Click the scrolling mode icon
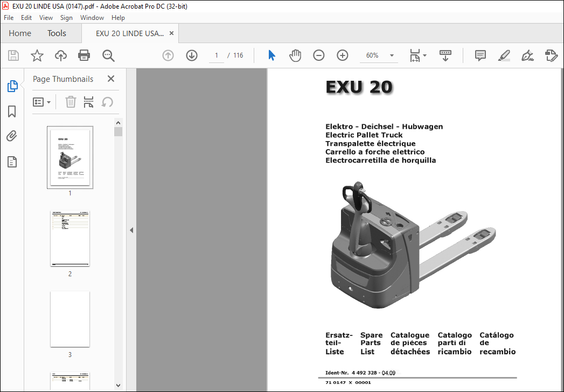 click(445, 55)
